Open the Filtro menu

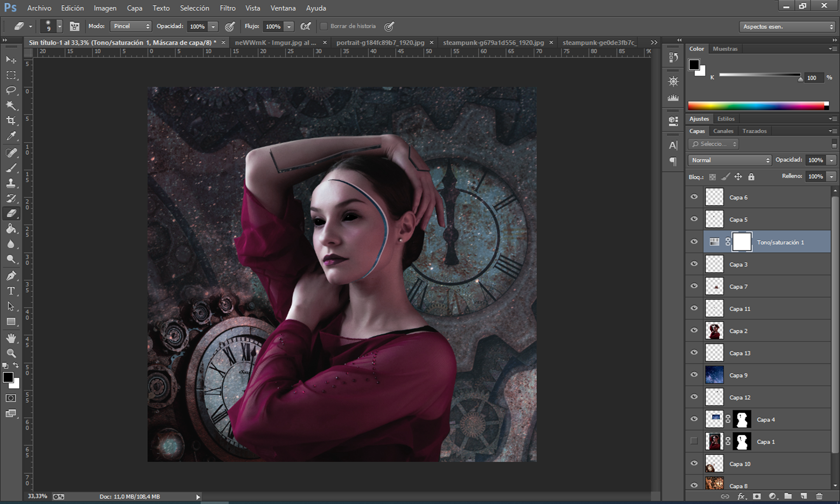click(x=228, y=8)
